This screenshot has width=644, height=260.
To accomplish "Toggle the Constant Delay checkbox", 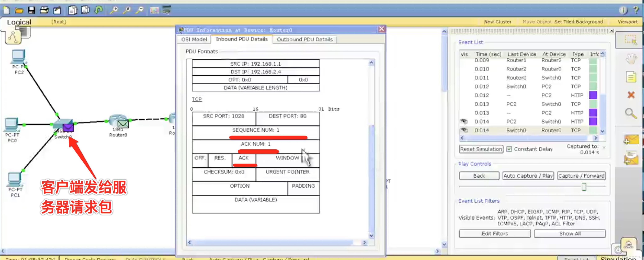I will tap(509, 149).
